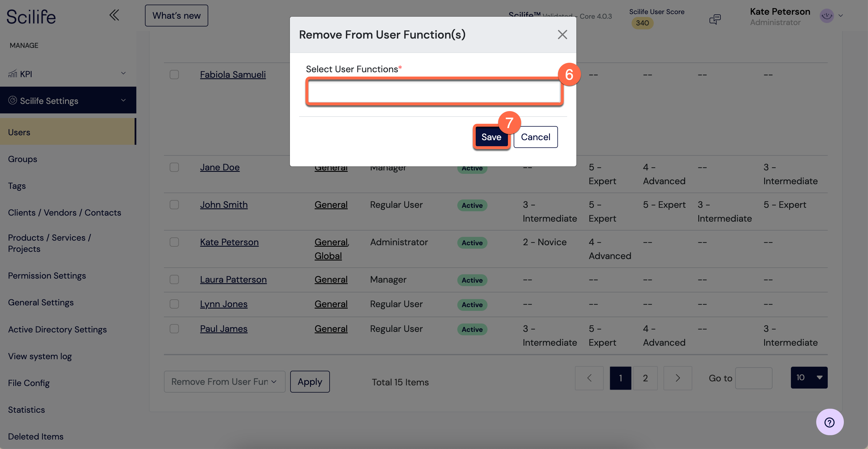The image size is (868, 449).
Task: Jump to page 2
Action: (x=645, y=378)
